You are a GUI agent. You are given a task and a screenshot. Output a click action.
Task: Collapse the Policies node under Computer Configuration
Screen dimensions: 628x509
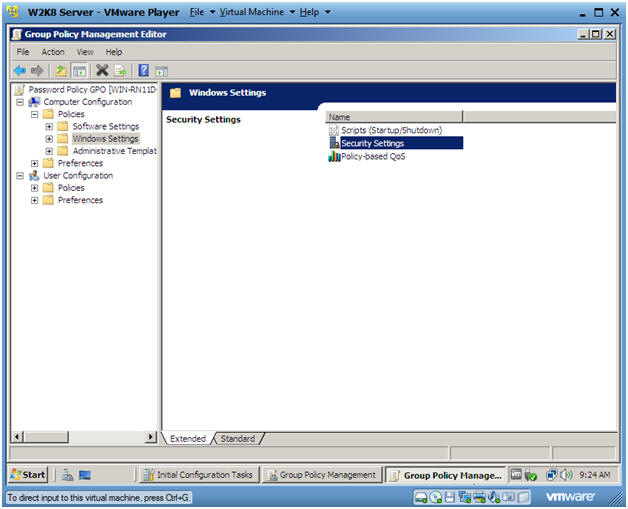tap(34, 114)
